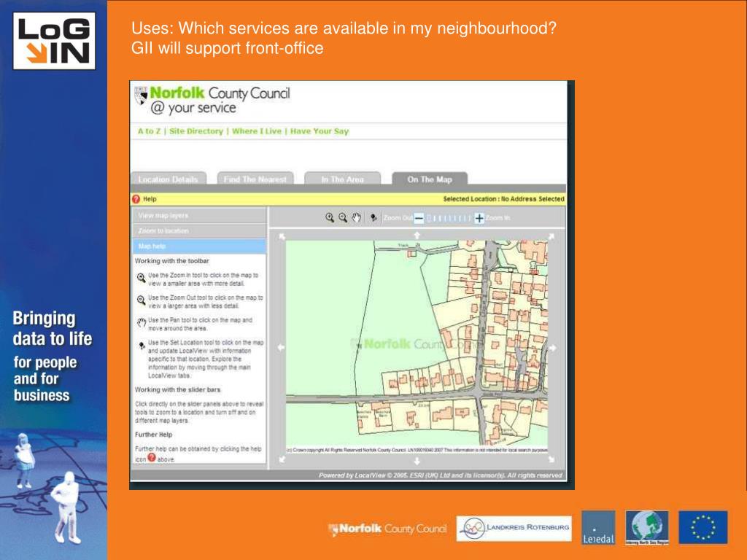Click the plus Zoom In step button
The width and height of the screenshot is (747, 560).
point(479,218)
